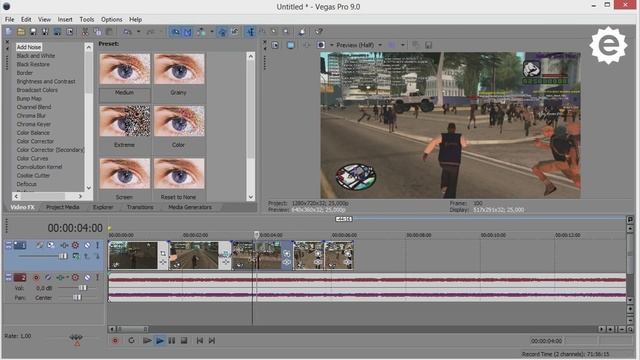
Task: Click the Open folder toolbar icon
Action: 21,32
